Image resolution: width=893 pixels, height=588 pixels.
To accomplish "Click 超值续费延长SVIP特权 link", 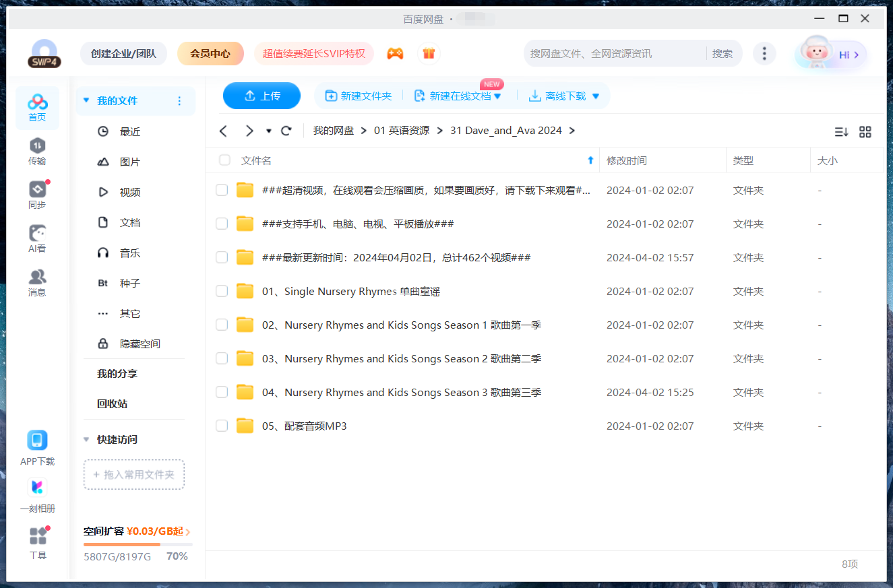I will pyautogui.click(x=314, y=54).
